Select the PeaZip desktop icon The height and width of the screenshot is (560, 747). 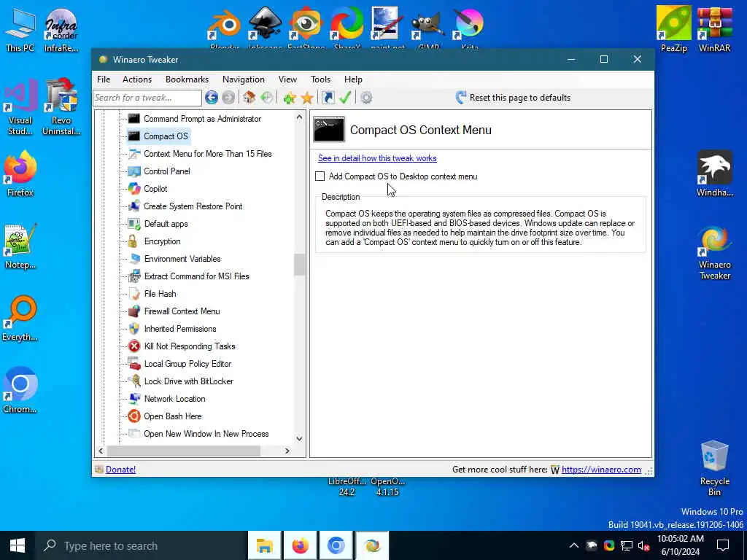click(x=673, y=28)
